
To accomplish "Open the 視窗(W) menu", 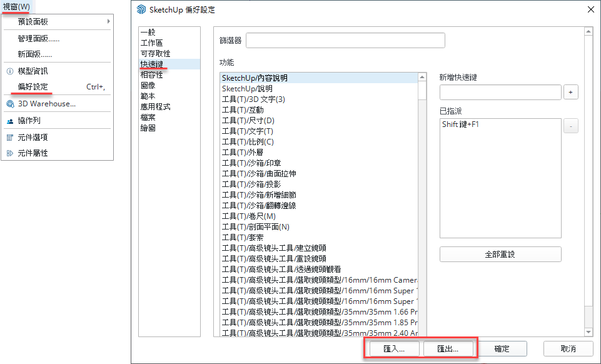I will click(16, 6).
